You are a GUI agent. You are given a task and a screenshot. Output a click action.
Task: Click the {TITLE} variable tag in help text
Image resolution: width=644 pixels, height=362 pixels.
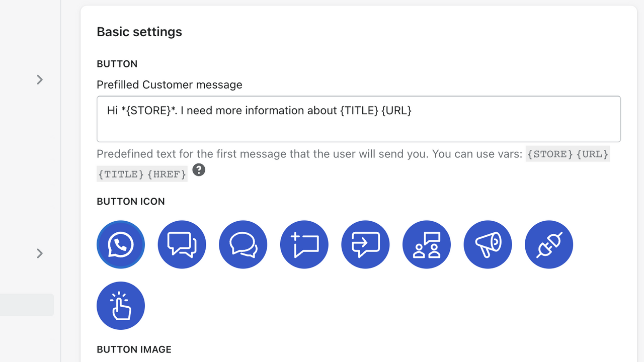(x=121, y=174)
